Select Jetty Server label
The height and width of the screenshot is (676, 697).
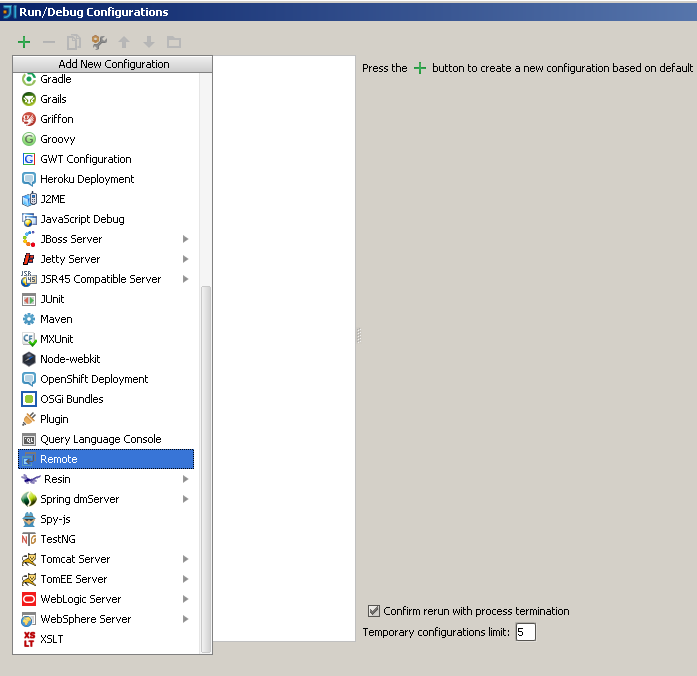(x=70, y=259)
